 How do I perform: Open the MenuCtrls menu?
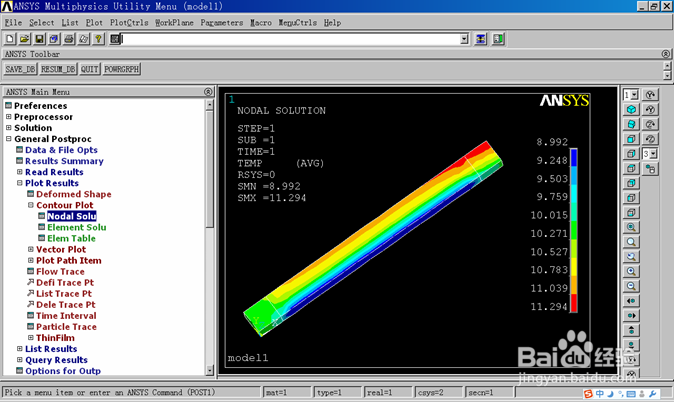click(x=297, y=22)
